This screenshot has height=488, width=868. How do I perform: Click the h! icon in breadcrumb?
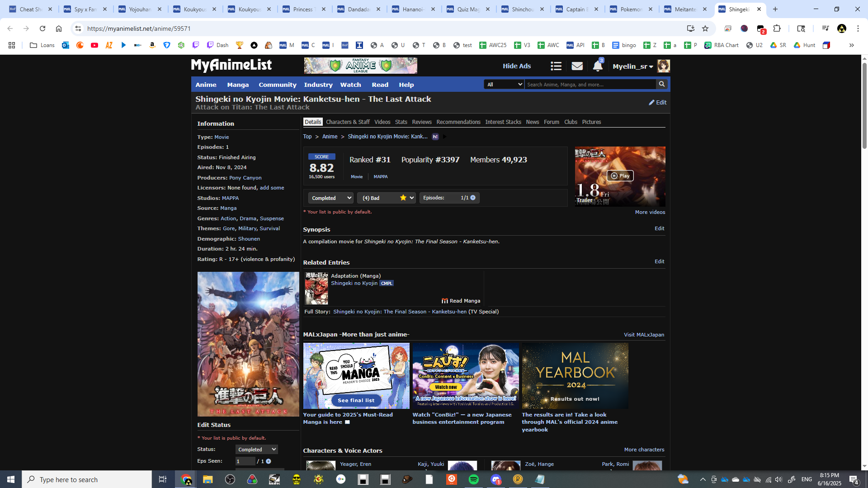pyautogui.click(x=435, y=137)
